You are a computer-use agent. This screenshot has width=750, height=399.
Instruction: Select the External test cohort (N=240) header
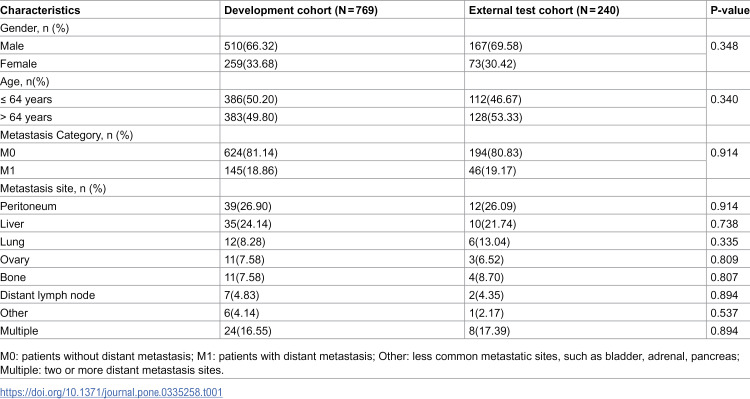pos(544,10)
